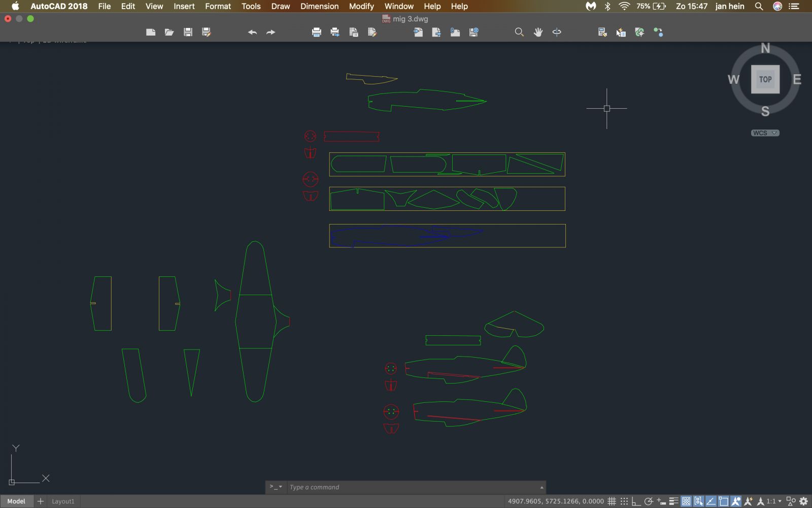
Task: Activate the 3D Orbit tool
Action: tap(557, 32)
